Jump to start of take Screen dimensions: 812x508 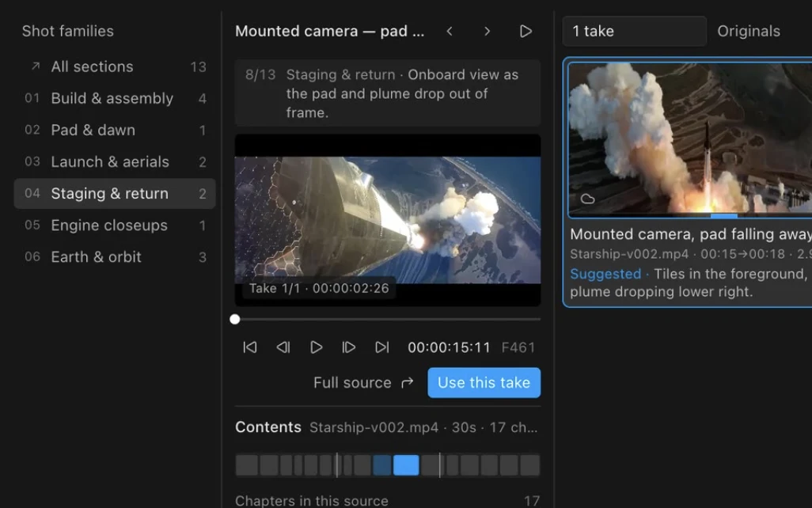(250, 347)
